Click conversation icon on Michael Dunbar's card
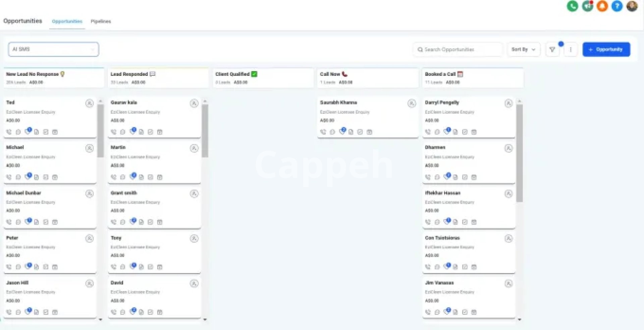This screenshot has width=644, height=330. [18, 222]
